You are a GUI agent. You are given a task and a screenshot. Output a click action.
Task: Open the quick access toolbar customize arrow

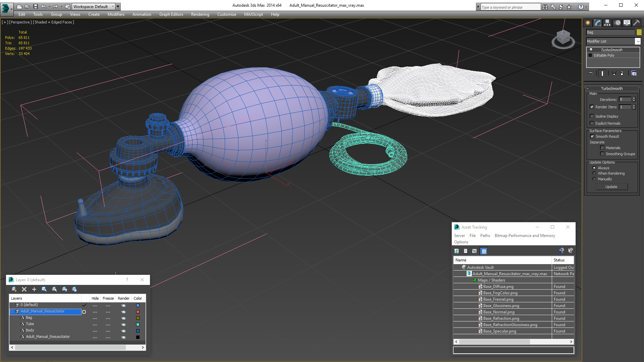(118, 6)
